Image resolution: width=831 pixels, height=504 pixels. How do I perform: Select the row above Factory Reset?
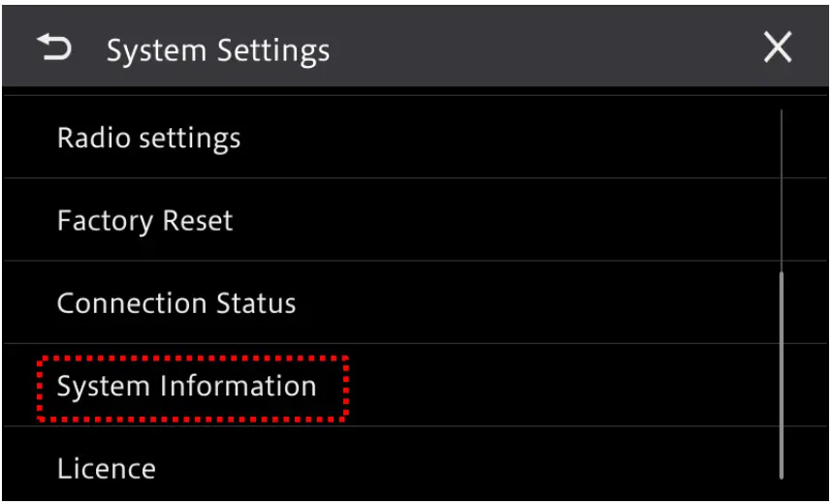148,138
